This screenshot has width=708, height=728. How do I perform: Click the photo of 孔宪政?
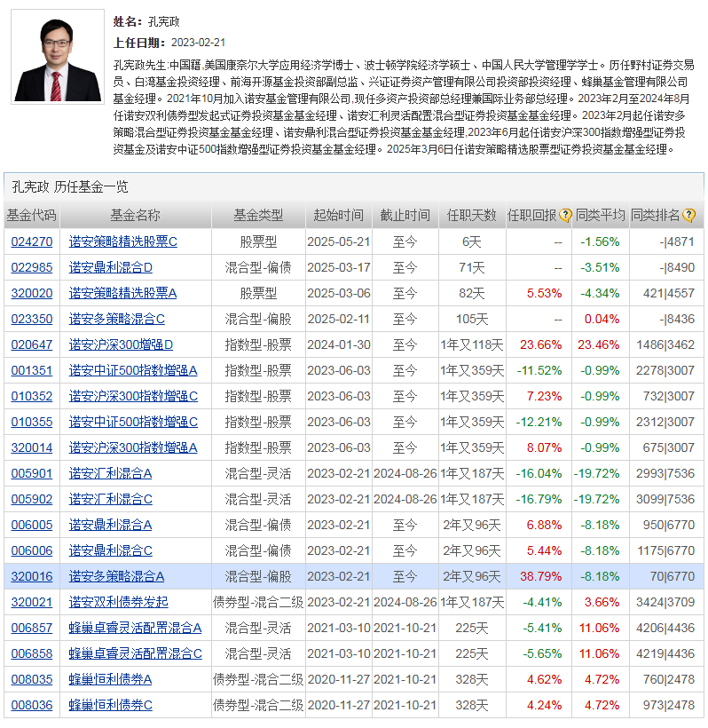(58, 57)
